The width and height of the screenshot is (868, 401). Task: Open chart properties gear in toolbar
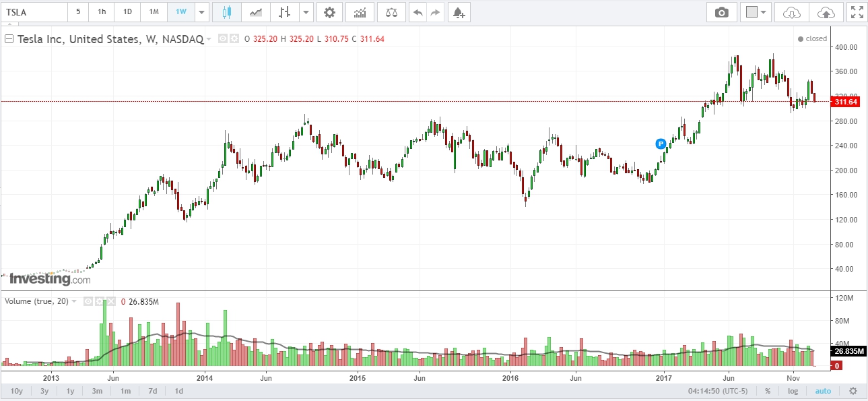tap(329, 12)
